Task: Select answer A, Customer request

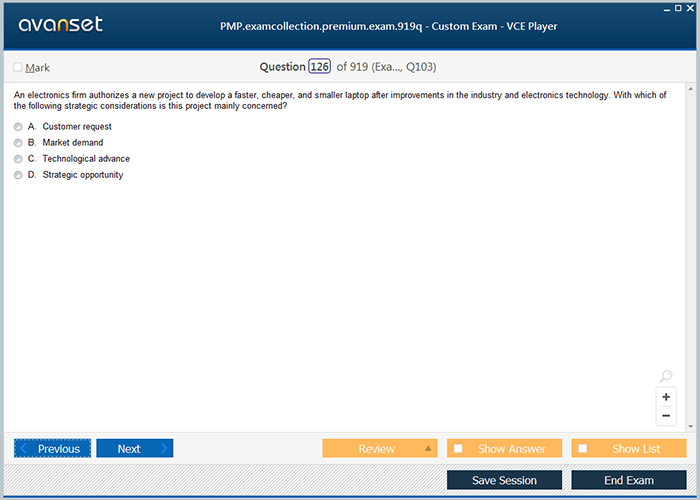Action: pyautogui.click(x=18, y=127)
